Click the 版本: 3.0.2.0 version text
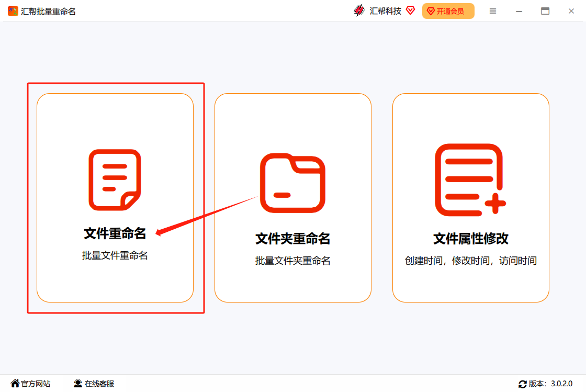The height and width of the screenshot is (392, 586). [x=550, y=384]
